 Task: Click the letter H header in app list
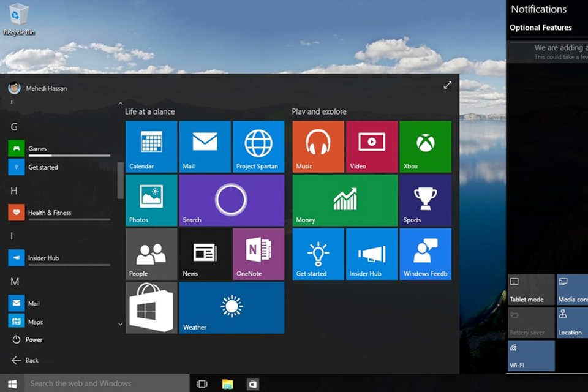pyautogui.click(x=14, y=191)
